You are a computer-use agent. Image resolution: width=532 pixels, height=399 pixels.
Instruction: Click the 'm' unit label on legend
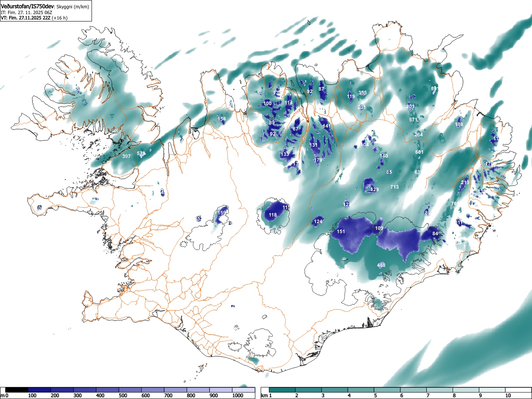2,396
